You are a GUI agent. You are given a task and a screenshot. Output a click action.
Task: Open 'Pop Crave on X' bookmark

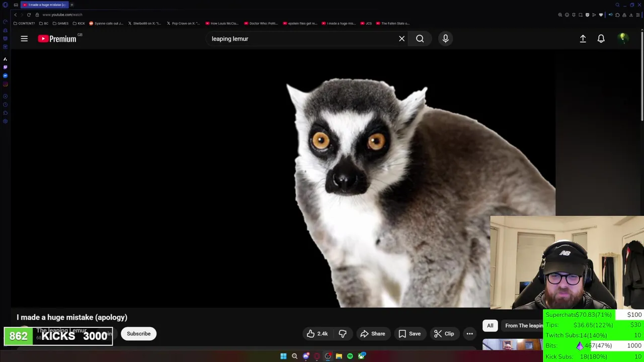tap(184, 23)
